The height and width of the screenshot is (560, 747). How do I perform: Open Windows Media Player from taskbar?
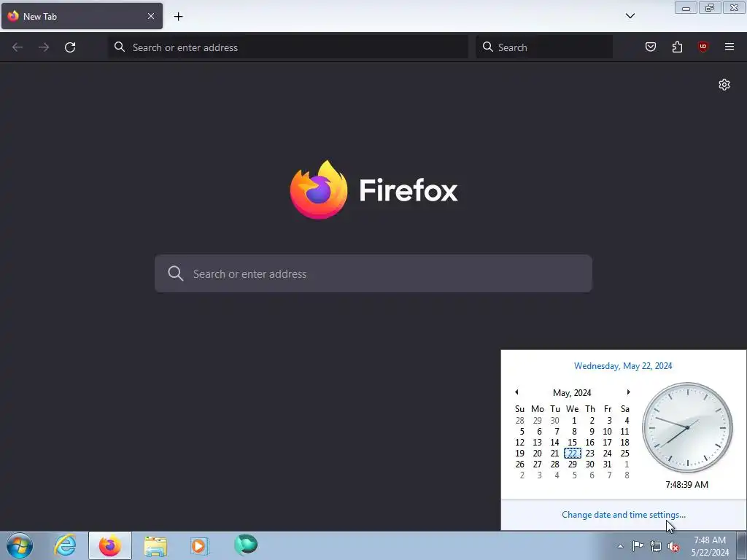[x=199, y=545]
